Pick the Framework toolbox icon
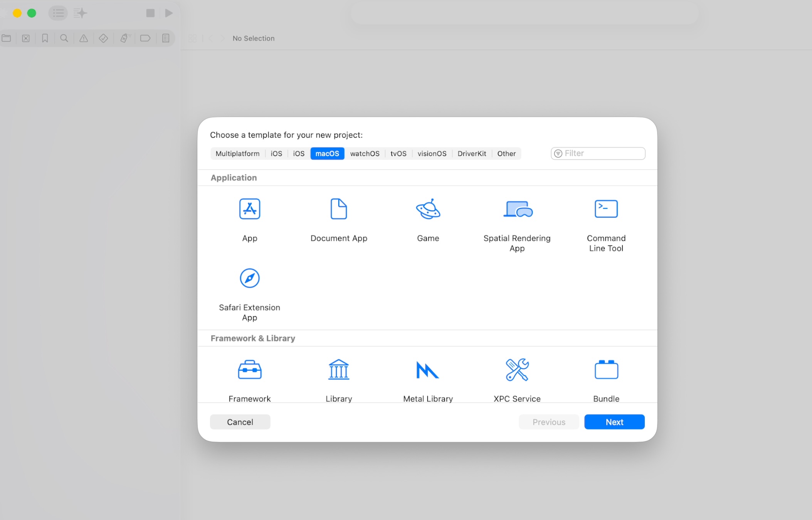 tap(249, 370)
